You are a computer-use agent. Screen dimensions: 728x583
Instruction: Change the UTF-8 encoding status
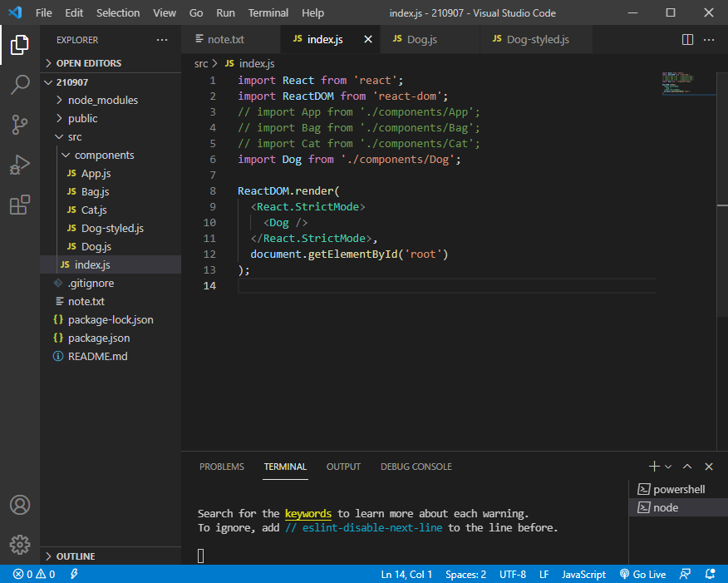513,574
